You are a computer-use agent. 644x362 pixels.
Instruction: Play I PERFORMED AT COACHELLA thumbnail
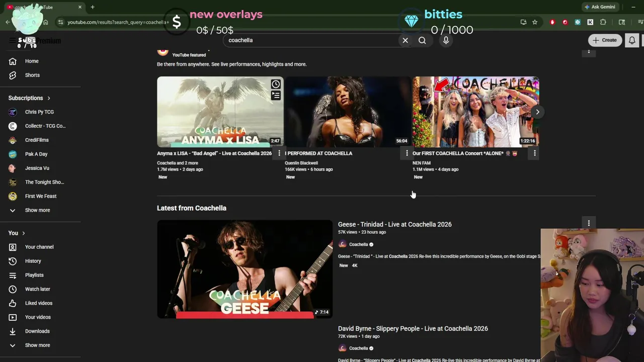(348, 112)
